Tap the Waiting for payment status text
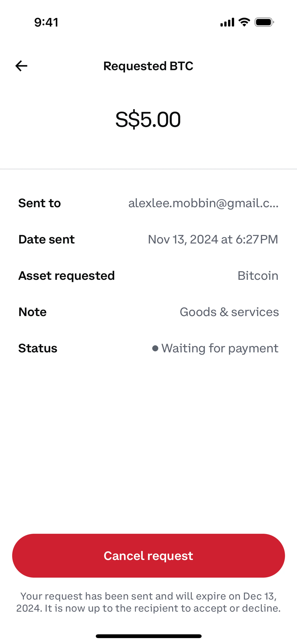Screen dimensions: 297x644 tap(220, 348)
